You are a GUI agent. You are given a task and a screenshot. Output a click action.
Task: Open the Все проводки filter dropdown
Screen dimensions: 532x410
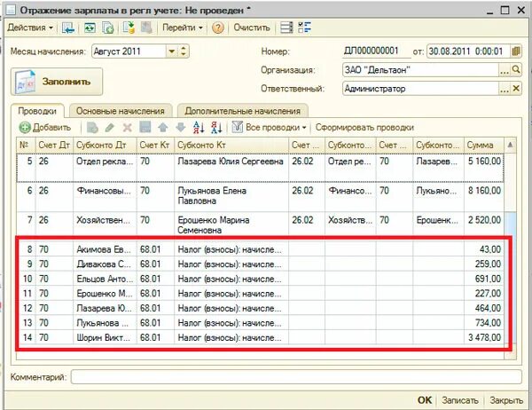269,128
